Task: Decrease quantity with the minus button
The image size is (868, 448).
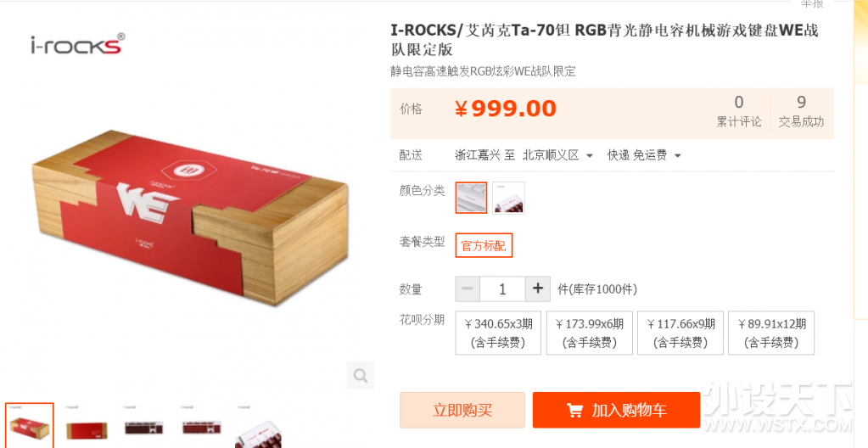Action: point(468,288)
